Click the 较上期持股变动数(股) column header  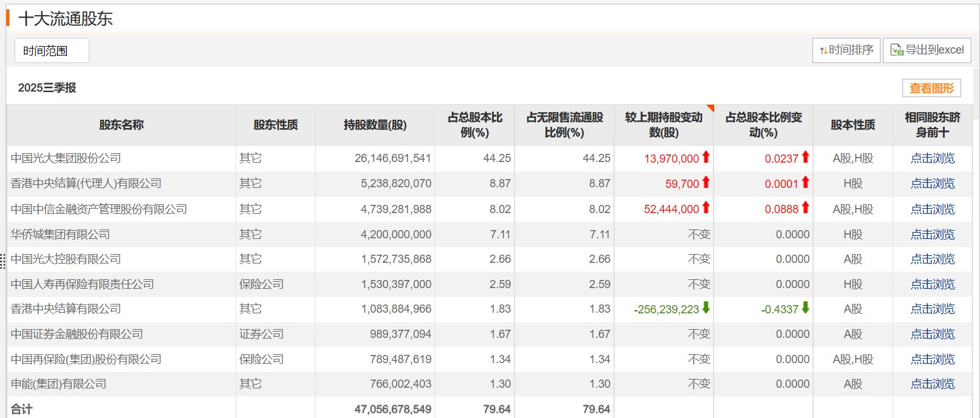click(x=663, y=125)
